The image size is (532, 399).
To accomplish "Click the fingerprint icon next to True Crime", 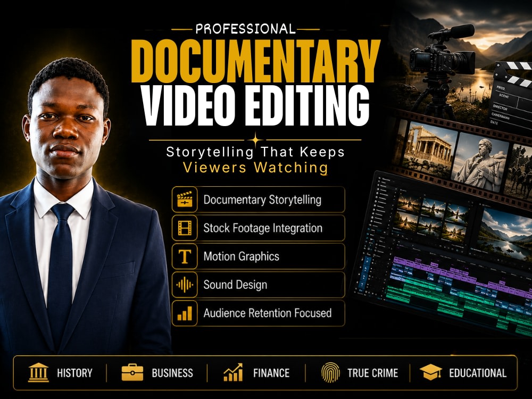I will 330,372.
